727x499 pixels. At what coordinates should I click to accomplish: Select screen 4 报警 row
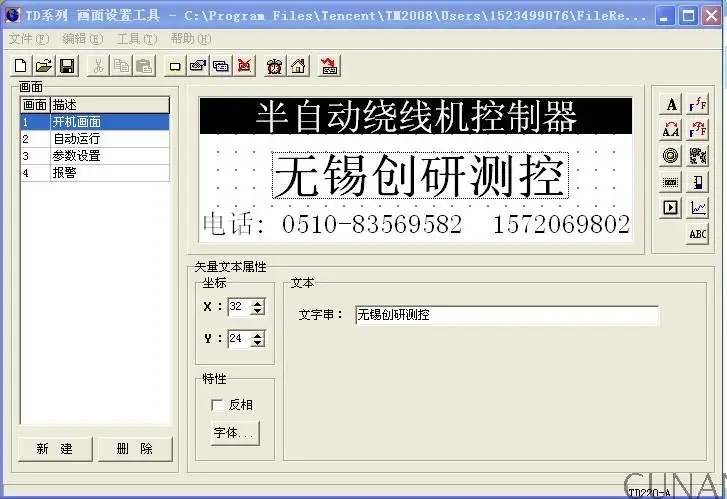pyautogui.click(x=95, y=173)
